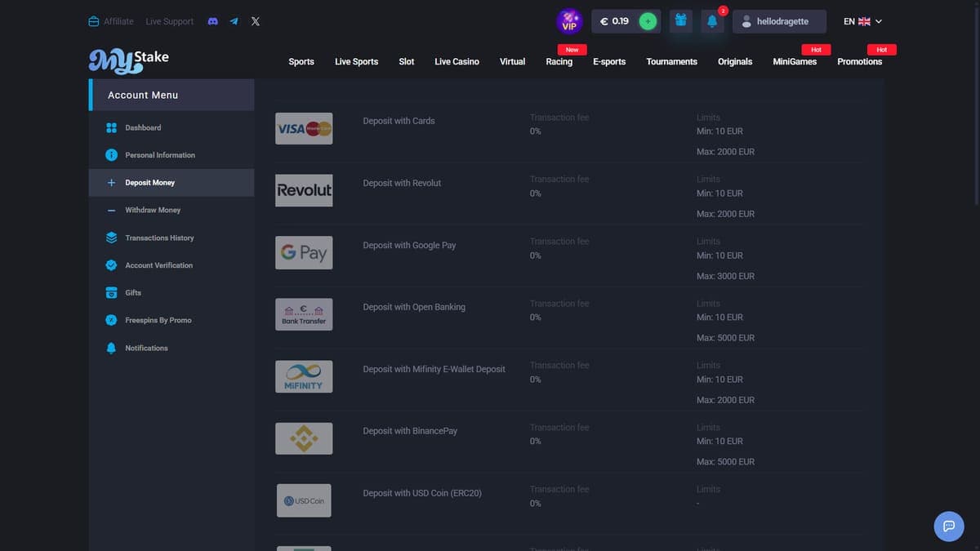This screenshot has width=980, height=551.
Task: Click the user avatar icon
Action: click(x=746, y=21)
